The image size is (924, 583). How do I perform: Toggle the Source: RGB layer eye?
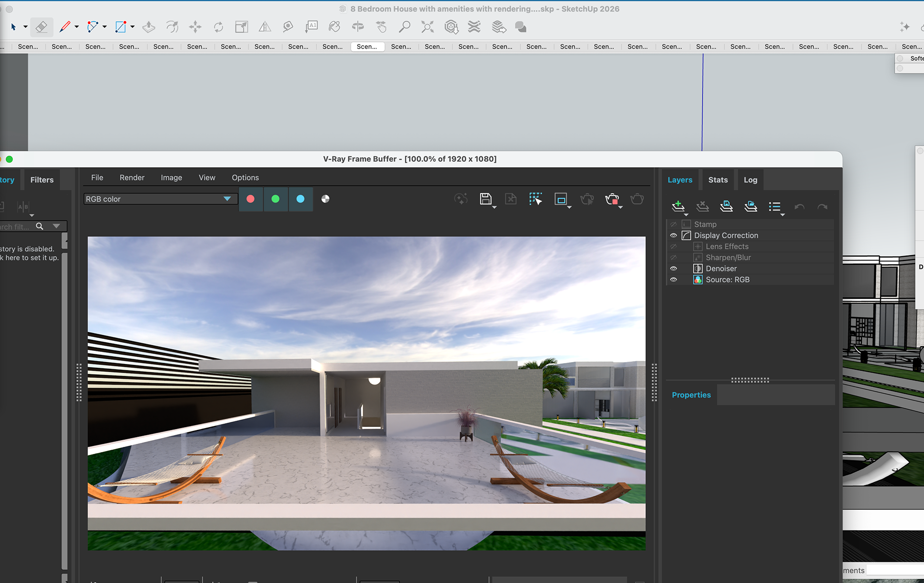(673, 280)
